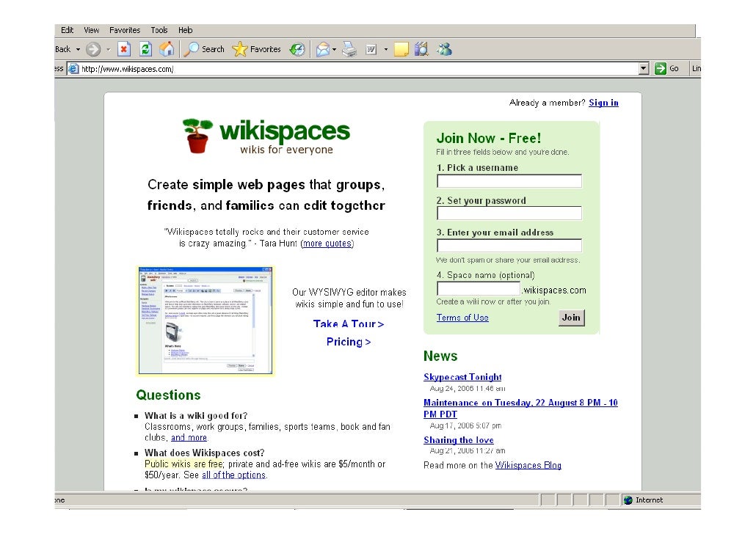Click the password input field
This screenshot has width=756, height=534.
coord(509,213)
